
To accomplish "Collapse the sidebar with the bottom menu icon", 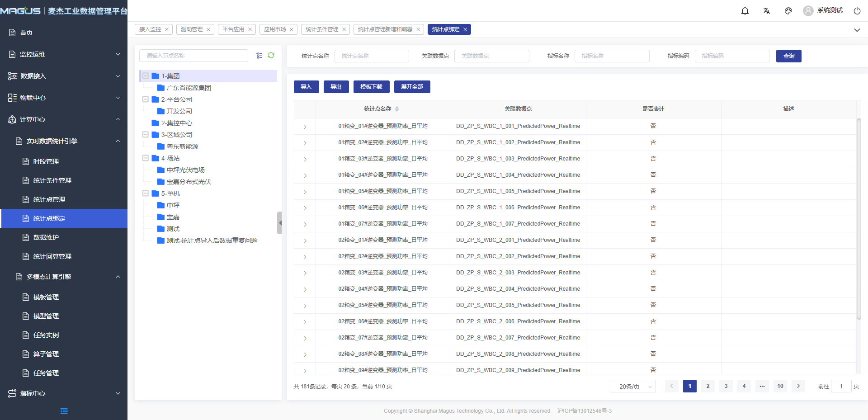I will (64, 411).
